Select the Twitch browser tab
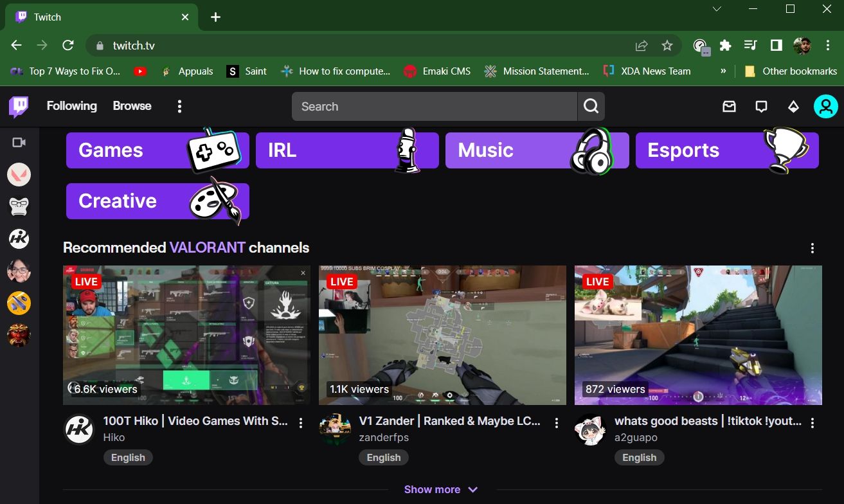The image size is (844, 504). click(x=102, y=17)
